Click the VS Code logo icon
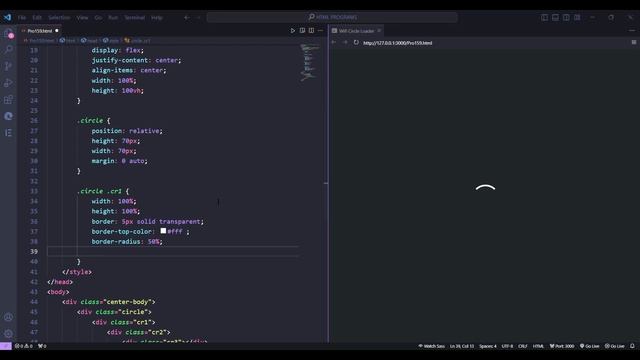The image size is (640, 360). (x=7, y=17)
